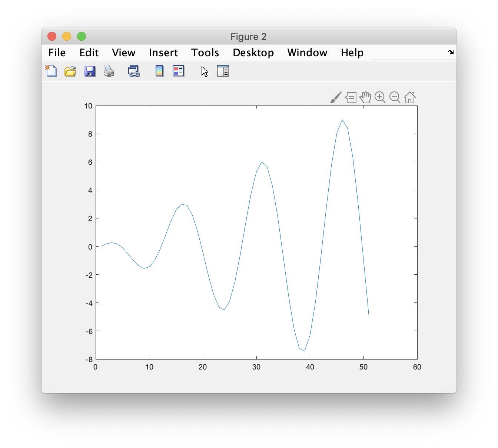Select the Zoom In tool
Image resolution: width=498 pixels, height=448 pixels.
[380, 97]
